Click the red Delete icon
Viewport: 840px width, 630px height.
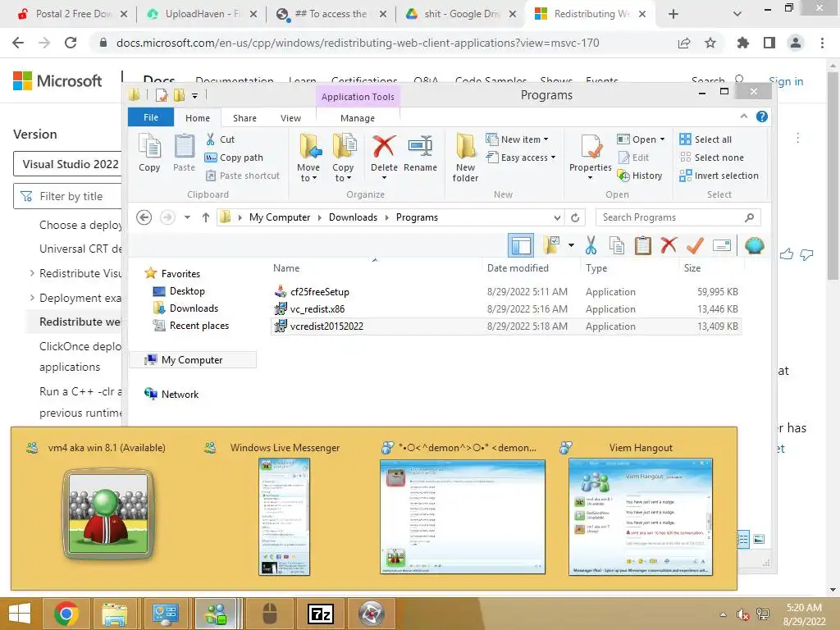coord(384,146)
